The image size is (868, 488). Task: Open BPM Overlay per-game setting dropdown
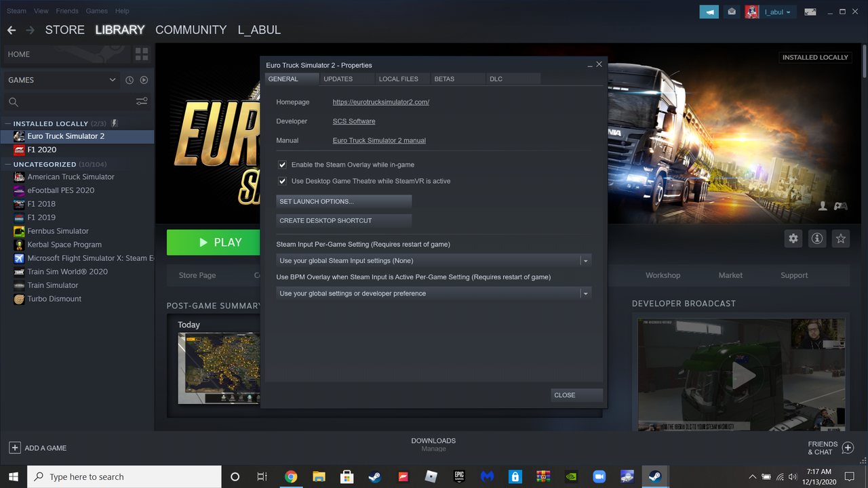(x=434, y=293)
